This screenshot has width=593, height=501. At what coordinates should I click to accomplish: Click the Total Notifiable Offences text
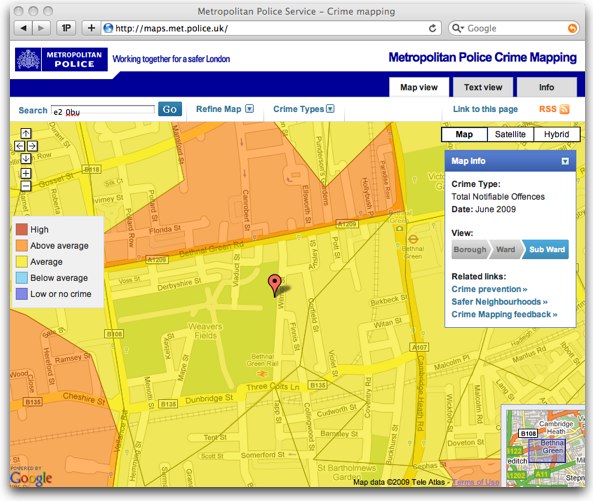click(498, 197)
